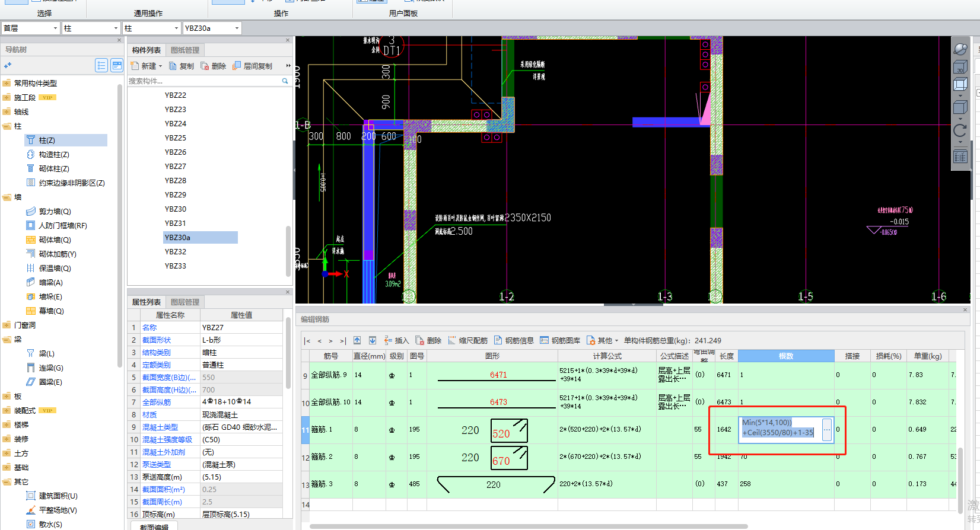Click the 全部纵筋 property link
980x530 pixels.
pos(157,402)
